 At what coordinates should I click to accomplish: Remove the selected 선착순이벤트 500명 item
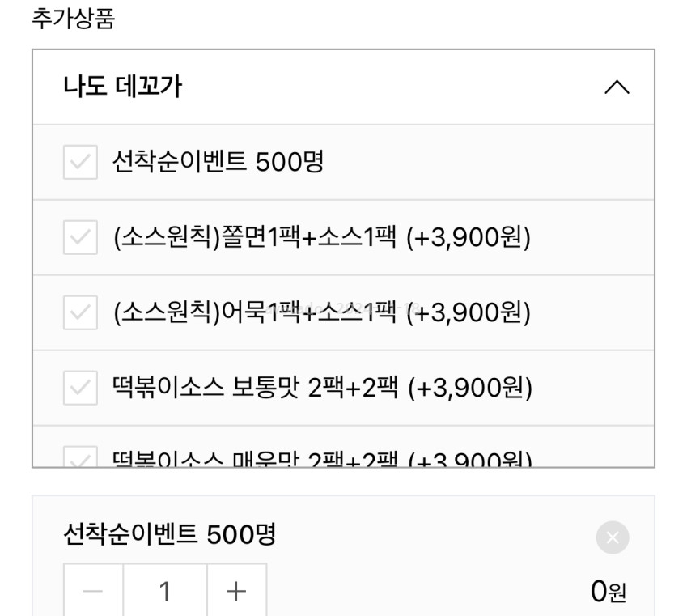pos(613,537)
